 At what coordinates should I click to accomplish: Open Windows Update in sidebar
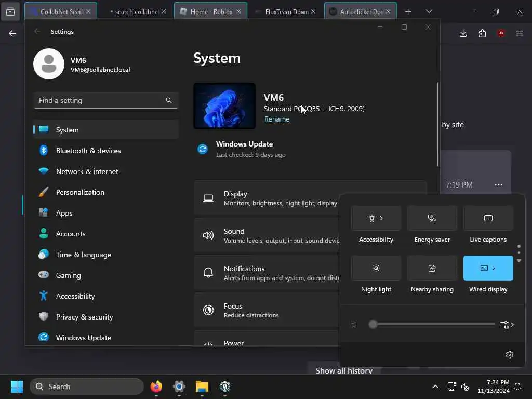point(106,338)
